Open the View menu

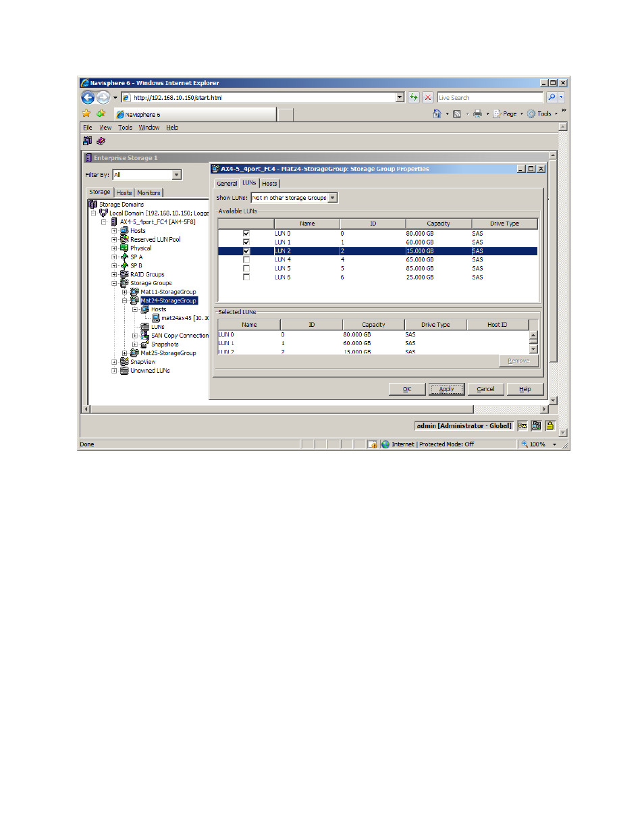[x=105, y=128]
